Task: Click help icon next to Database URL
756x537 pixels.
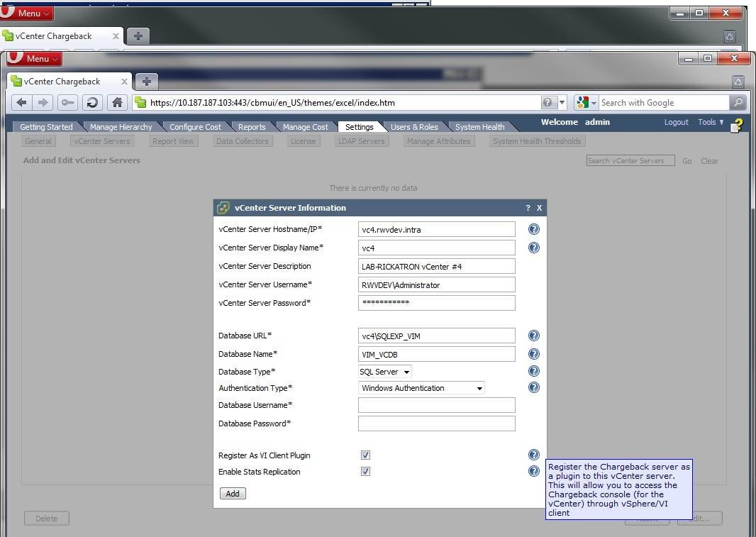Action: coord(534,336)
